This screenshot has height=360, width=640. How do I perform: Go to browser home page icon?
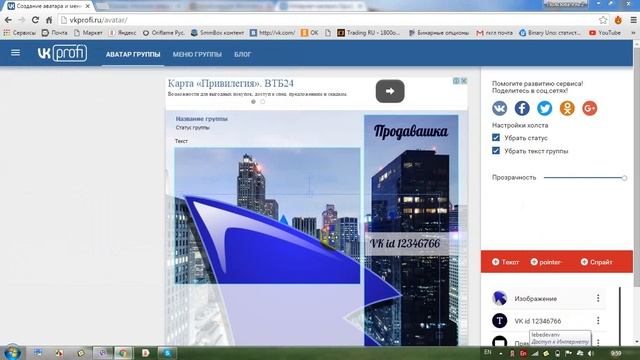point(49,20)
